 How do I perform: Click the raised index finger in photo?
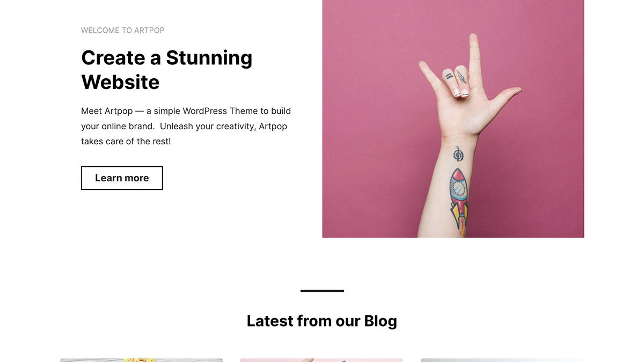[x=474, y=59]
